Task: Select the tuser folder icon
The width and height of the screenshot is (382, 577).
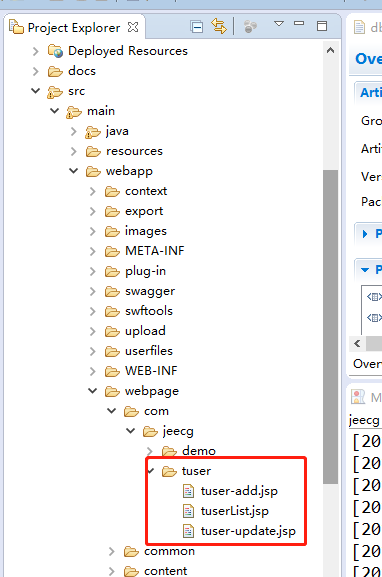Action: click(169, 471)
